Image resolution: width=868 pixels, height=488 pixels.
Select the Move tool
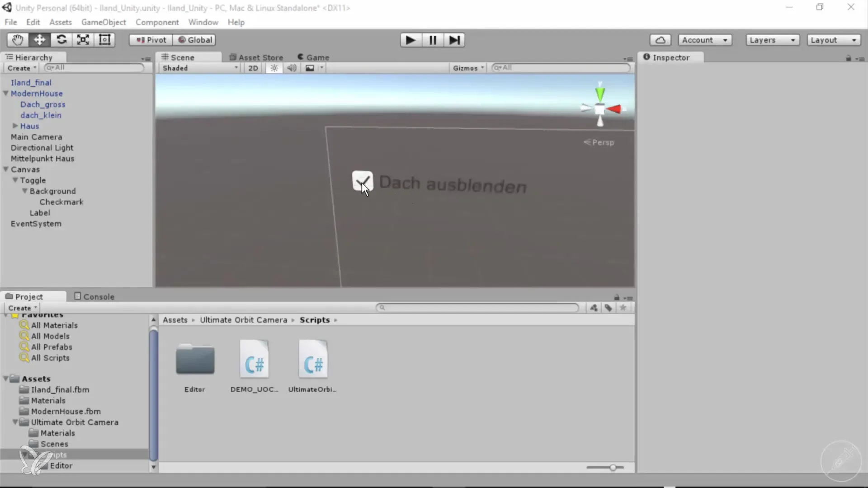39,40
